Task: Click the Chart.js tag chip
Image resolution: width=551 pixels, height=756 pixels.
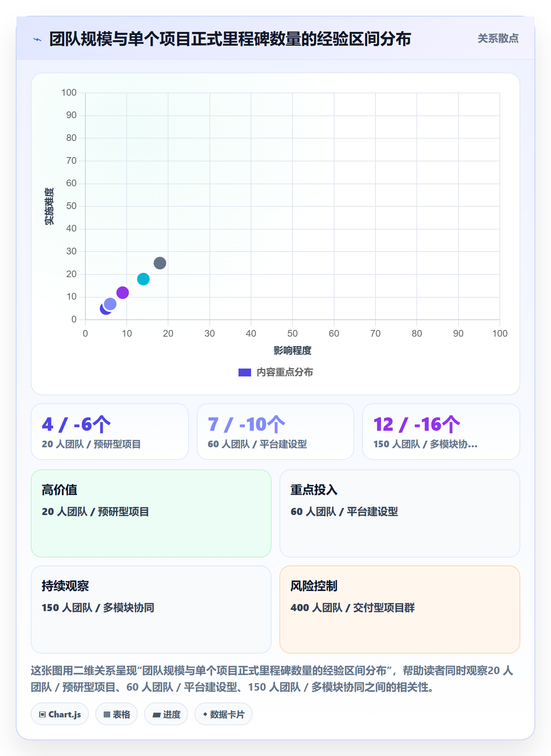Action: (x=60, y=714)
